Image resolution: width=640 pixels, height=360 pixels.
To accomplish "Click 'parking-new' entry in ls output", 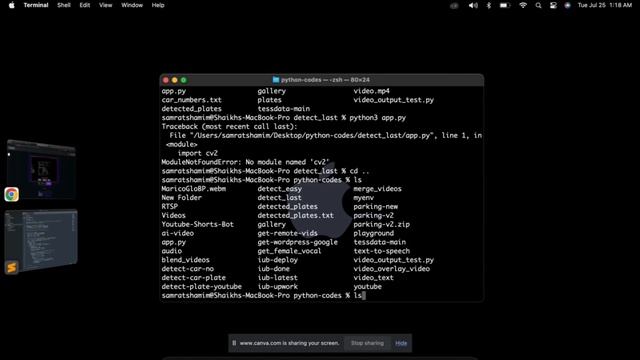I will tap(376, 207).
